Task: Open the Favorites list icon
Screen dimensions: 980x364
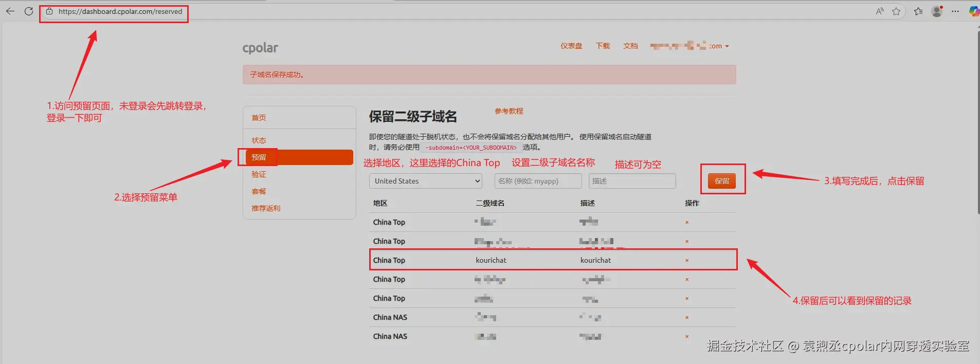Action: tap(918, 11)
